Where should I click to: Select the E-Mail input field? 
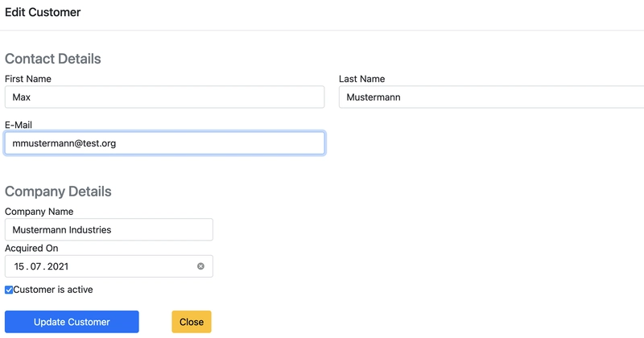(x=165, y=143)
